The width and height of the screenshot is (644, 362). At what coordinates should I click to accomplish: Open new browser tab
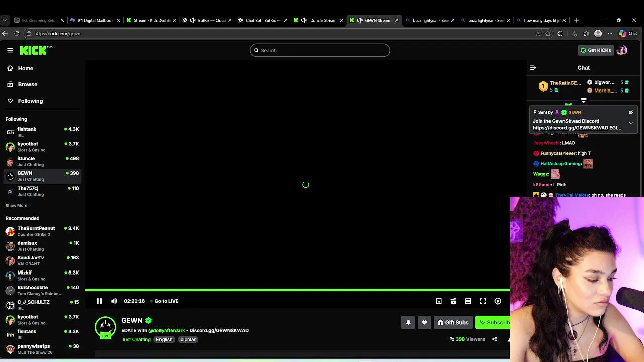pos(576,20)
